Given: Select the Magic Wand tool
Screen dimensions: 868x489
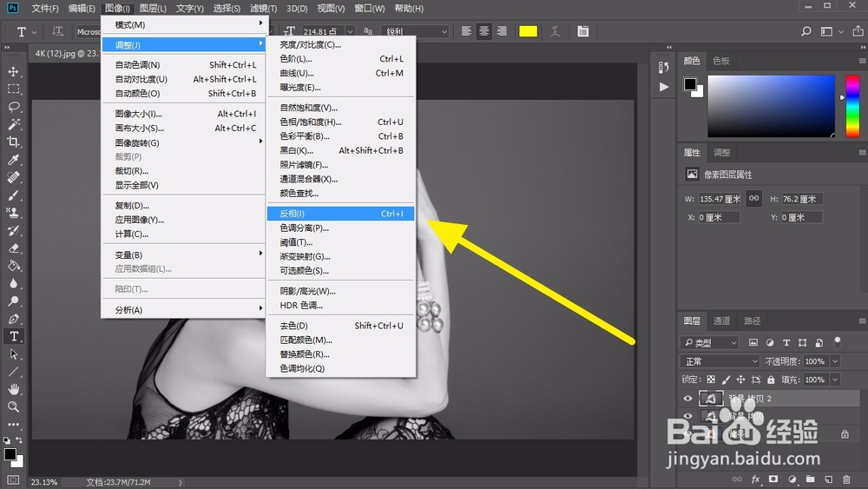Looking at the screenshot, I should (x=13, y=124).
